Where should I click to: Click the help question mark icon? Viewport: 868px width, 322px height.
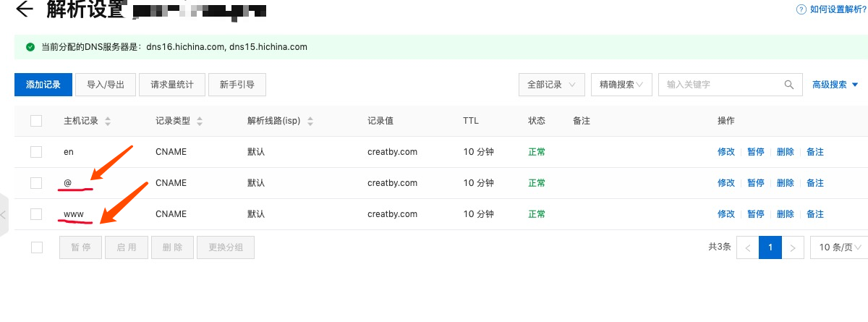tap(801, 9)
